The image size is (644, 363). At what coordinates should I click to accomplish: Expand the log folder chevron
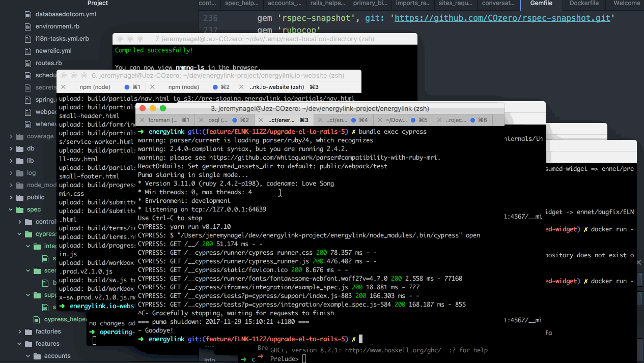[11, 173]
